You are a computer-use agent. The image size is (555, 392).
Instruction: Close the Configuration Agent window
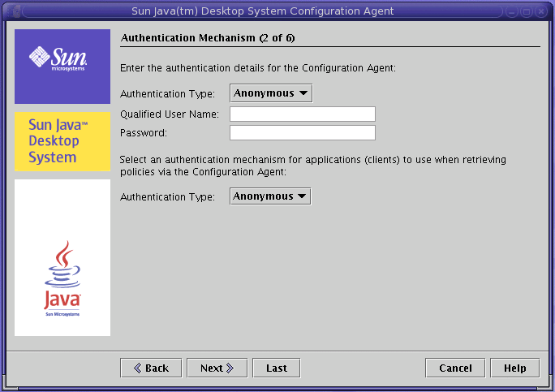click(x=541, y=11)
